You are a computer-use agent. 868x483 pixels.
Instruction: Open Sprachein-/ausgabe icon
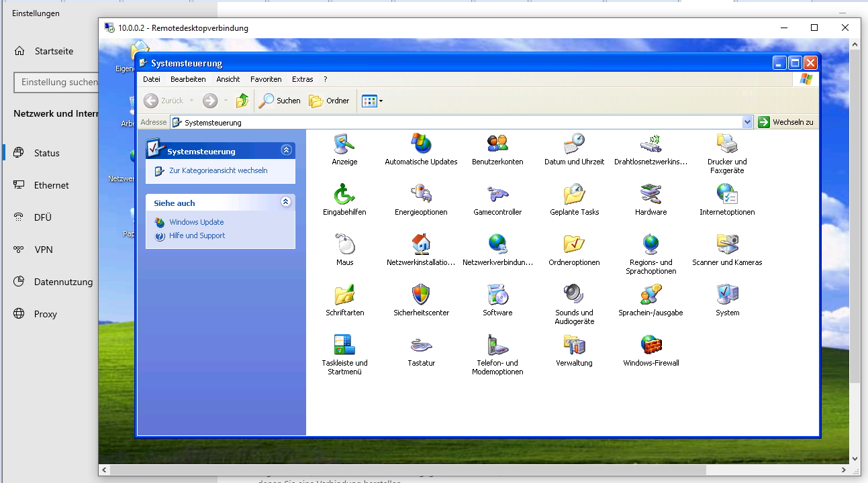[650, 294]
